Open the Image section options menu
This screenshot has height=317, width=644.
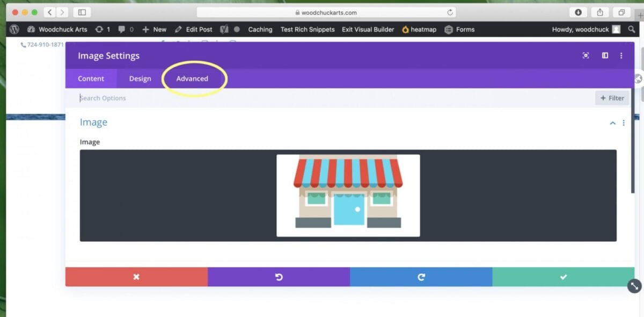tap(624, 123)
